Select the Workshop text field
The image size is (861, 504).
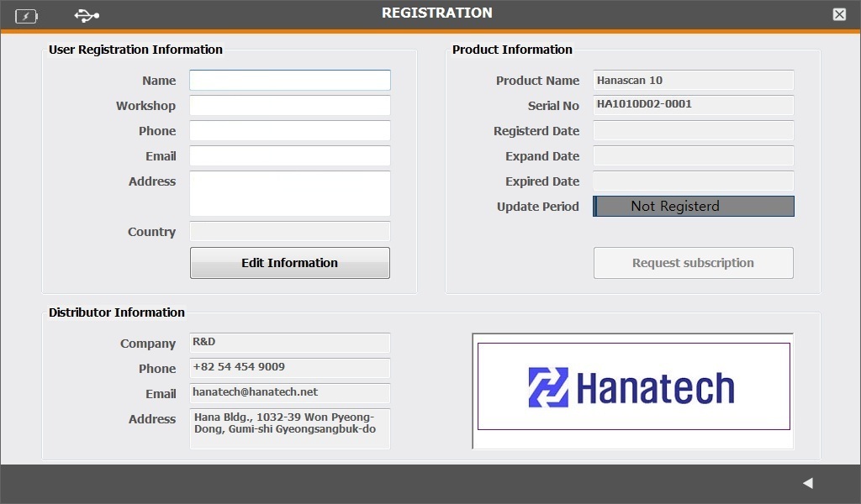(x=290, y=106)
